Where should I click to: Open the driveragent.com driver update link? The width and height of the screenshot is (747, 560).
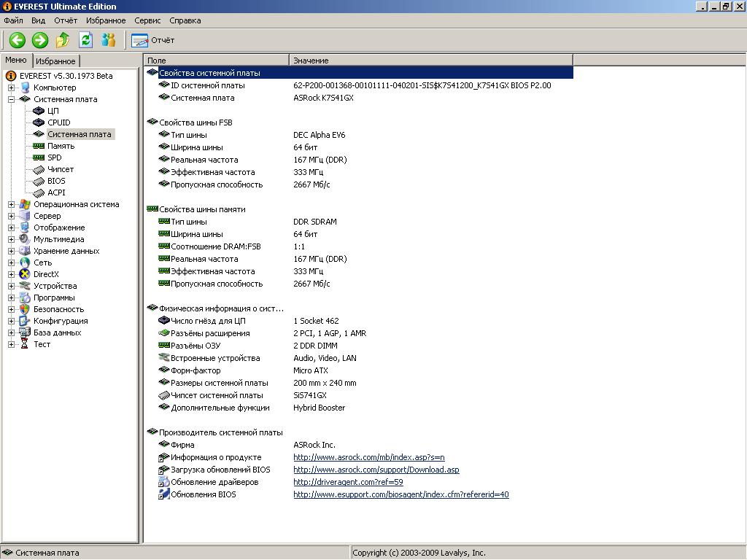[x=348, y=482]
